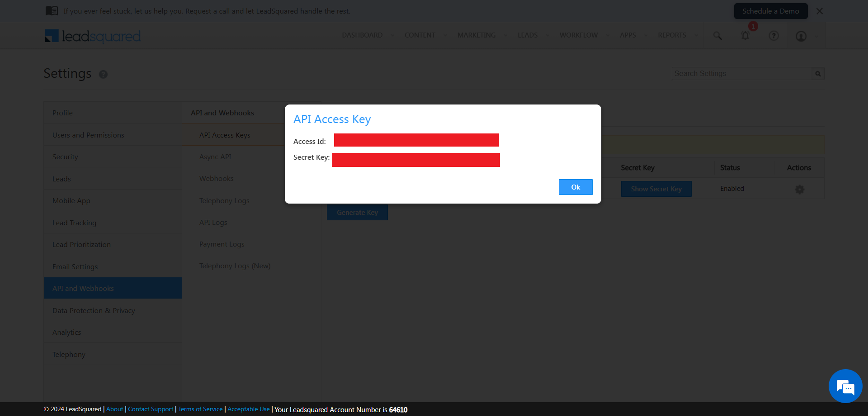
Task: Open Lead Tracking settings
Action: click(113, 223)
